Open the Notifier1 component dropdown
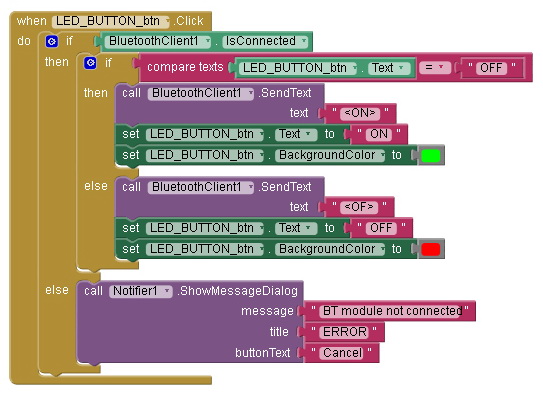 coord(140,291)
